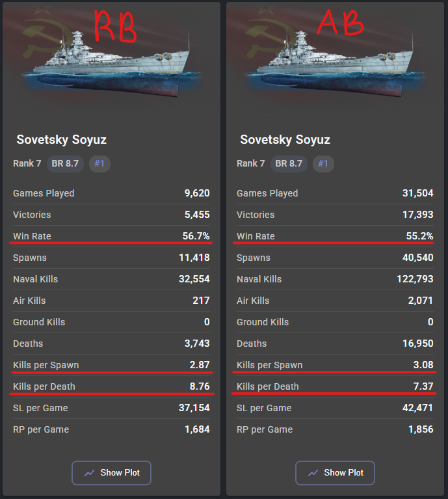Open the Sovetsky Soyuz title in the RB card

(61, 140)
